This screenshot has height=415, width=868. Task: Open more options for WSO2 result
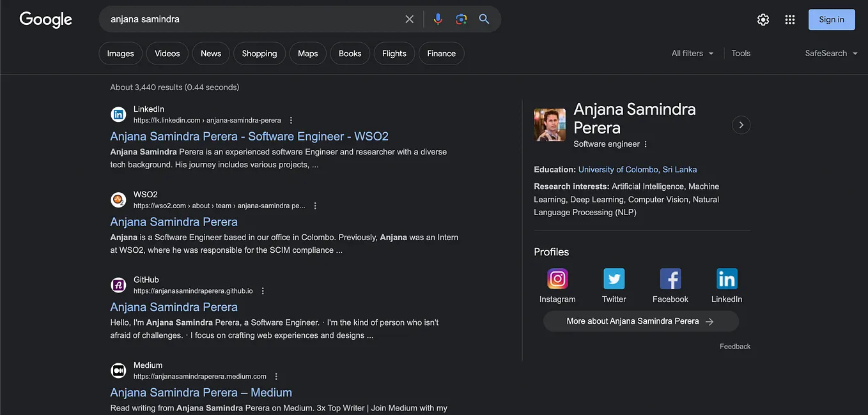(x=315, y=206)
